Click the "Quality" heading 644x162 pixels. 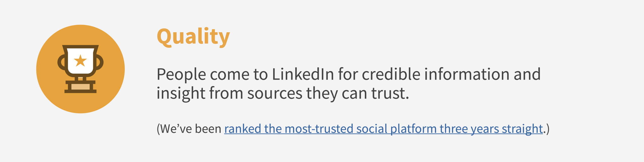click(x=193, y=37)
